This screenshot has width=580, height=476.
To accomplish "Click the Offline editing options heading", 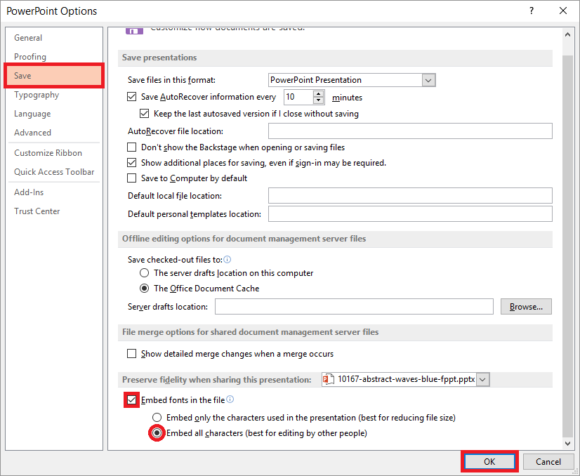I will click(x=244, y=239).
